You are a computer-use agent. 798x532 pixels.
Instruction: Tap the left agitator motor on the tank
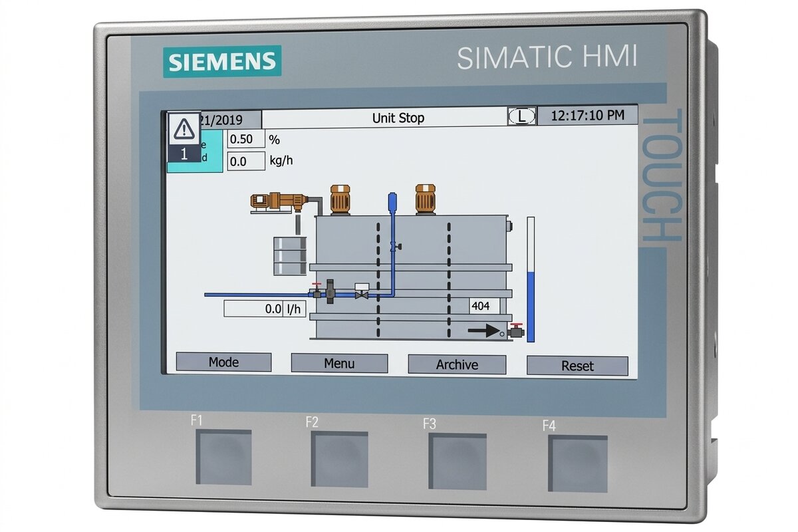point(340,199)
